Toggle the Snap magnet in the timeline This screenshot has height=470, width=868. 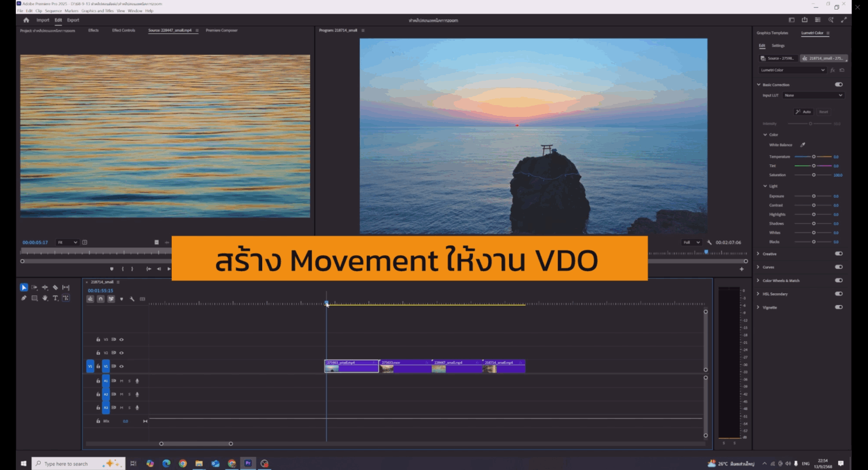click(101, 299)
